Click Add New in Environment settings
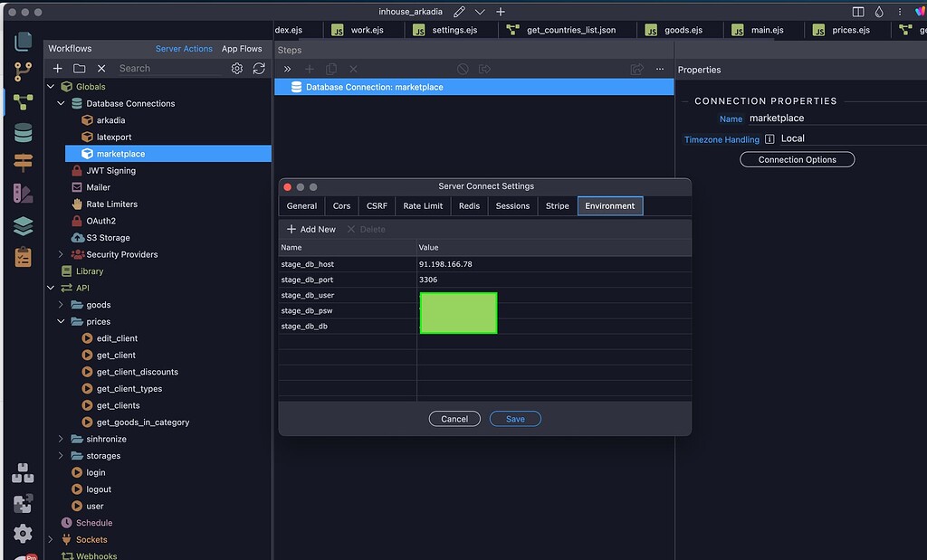This screenshot has width=927, height=560. (x=311, y=230)
